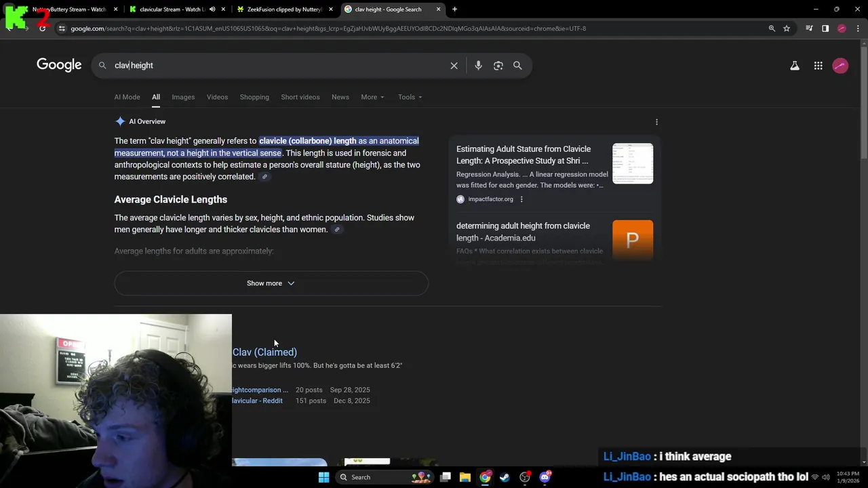Screen dimensions: 868x488
Task: Click the Google logo
Action: (59, 65)
